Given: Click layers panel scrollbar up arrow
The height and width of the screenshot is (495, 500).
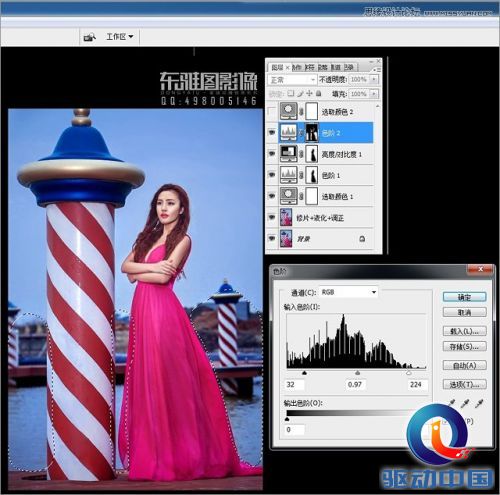Looking at the screenshot, I should (x=377, y=106).
